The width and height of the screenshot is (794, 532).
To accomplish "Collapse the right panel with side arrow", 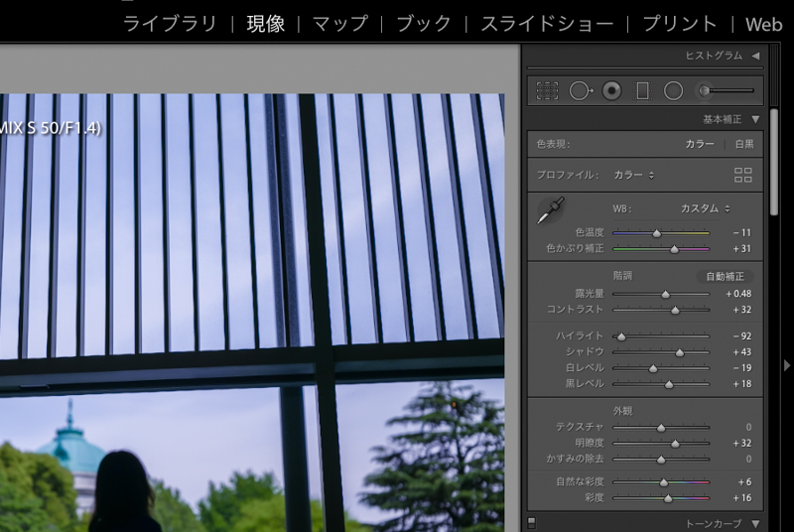I will pyautogui.click(x=787, y=365).
